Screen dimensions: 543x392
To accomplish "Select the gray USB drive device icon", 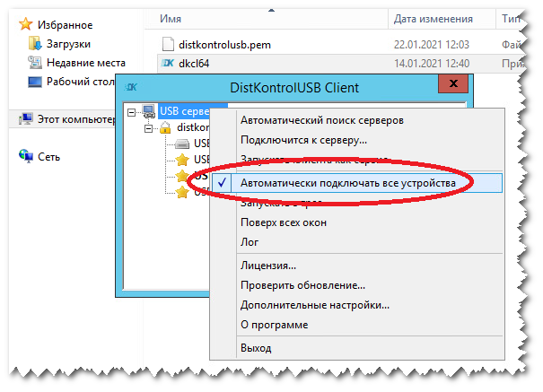I will [182, 144].
